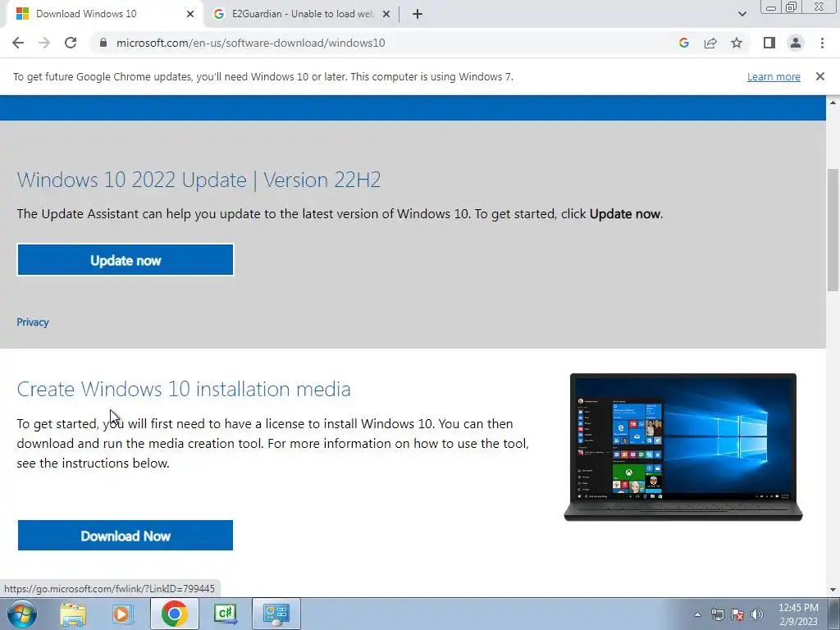The image size is (840, 630).
Task: Click the Show desktop button
Action: coord(833,614)
